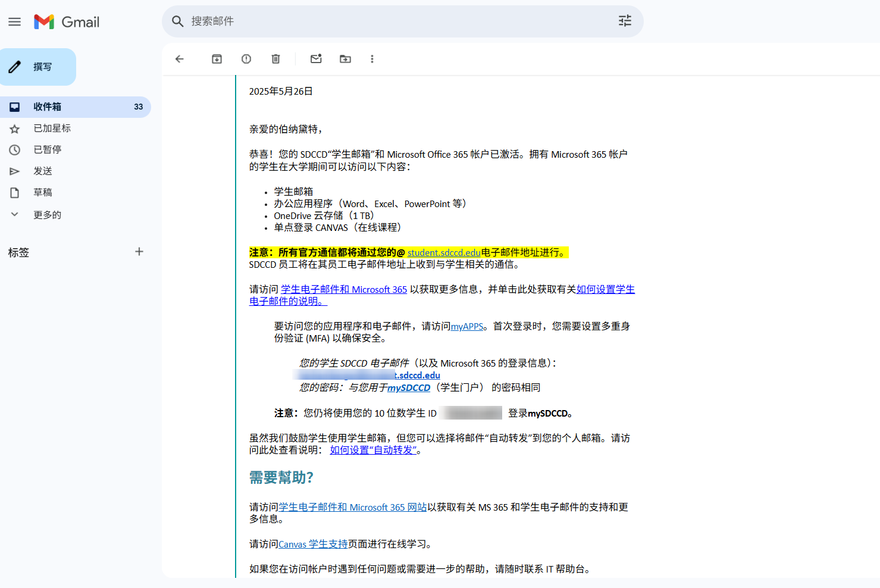Click the move-to folder icon
Image resolution: width=880 pixels, height=588 pixels.
coord(345,59)
